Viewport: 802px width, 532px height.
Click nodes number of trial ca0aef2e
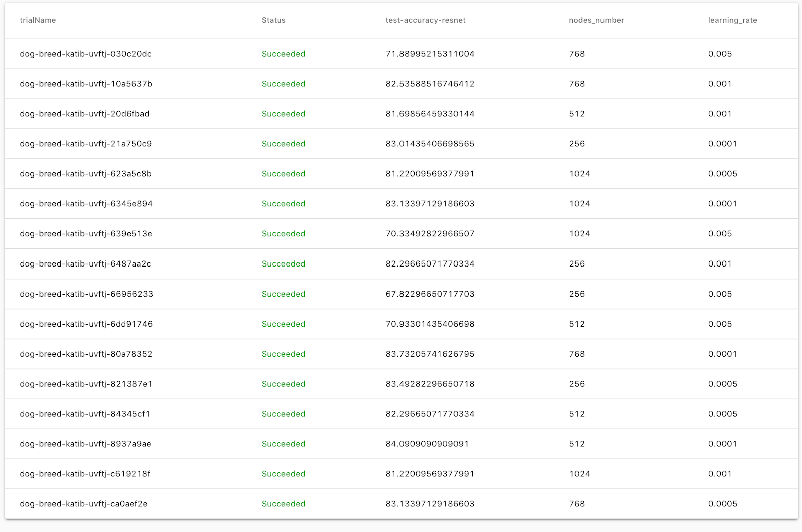[577, 504]
